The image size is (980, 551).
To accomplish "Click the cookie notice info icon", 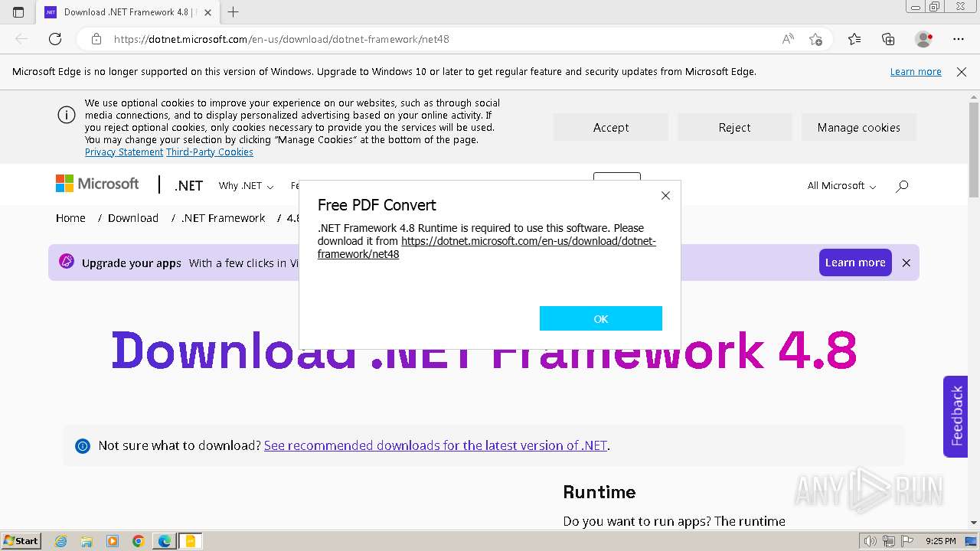I will 67,116.
